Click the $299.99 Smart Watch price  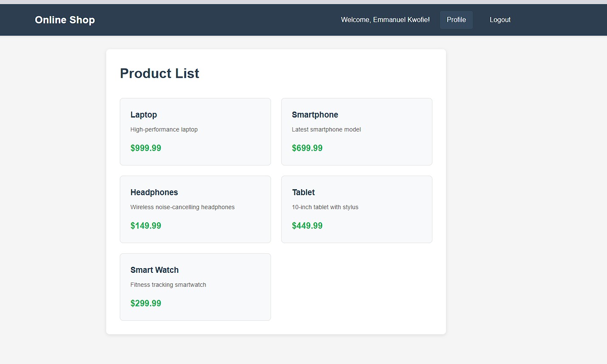[x=146, y=303]
